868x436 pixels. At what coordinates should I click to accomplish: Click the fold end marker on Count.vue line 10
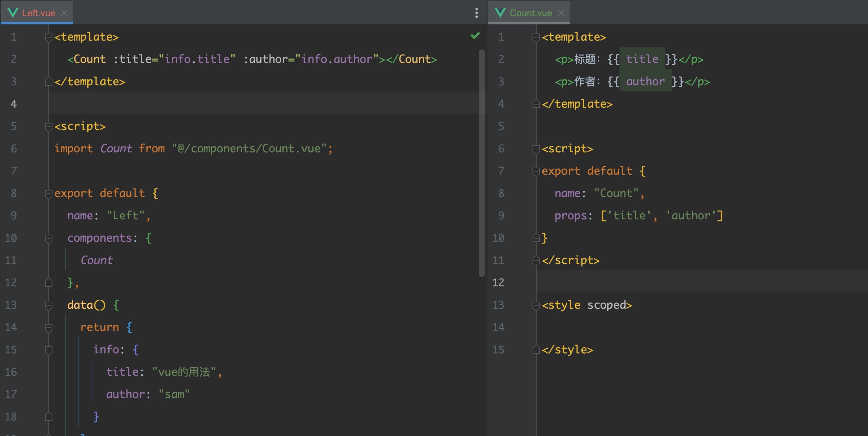(536, 238)
